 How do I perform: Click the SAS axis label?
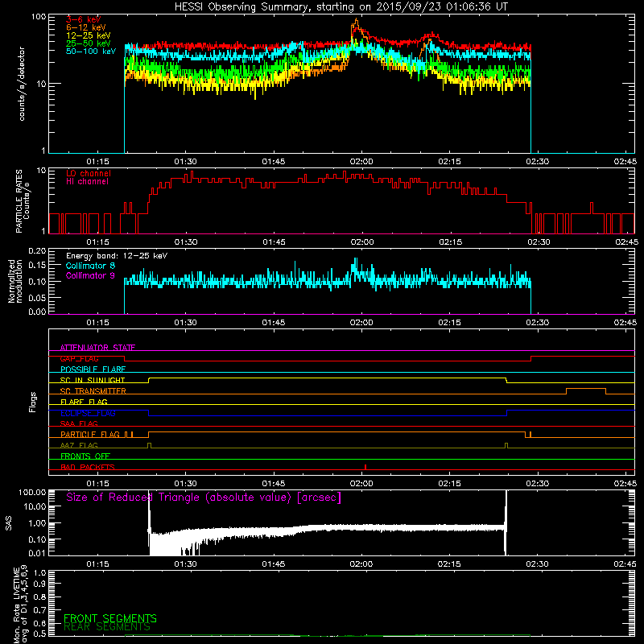click(x=9, y=523)
